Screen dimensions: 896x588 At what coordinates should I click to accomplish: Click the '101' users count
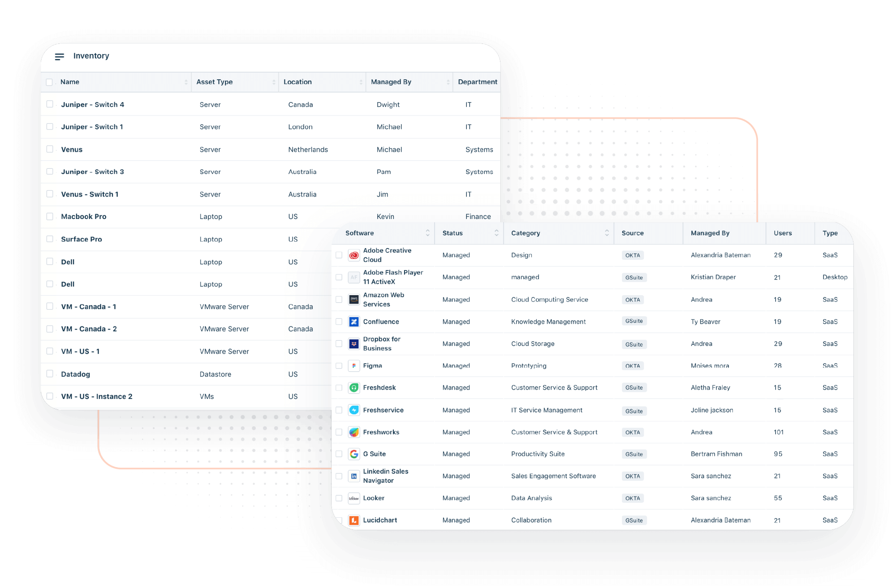pyautogui.click(x=779, y=432)
